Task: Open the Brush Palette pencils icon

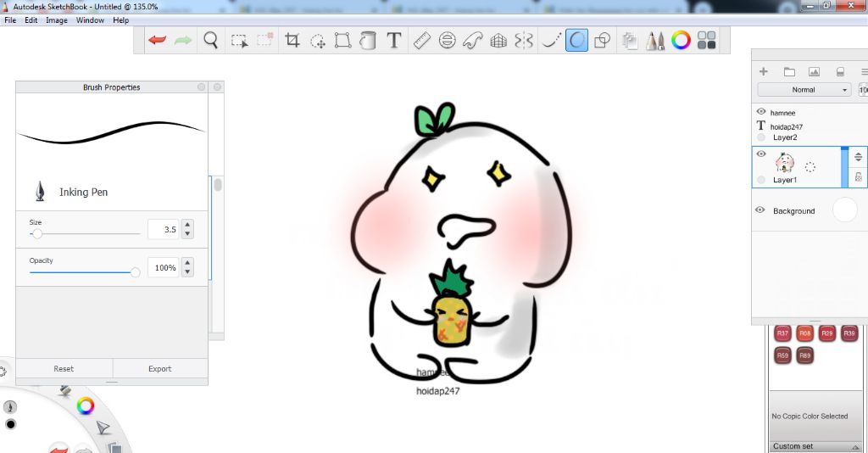Action: pyautogui.click(x=655, y=41)
